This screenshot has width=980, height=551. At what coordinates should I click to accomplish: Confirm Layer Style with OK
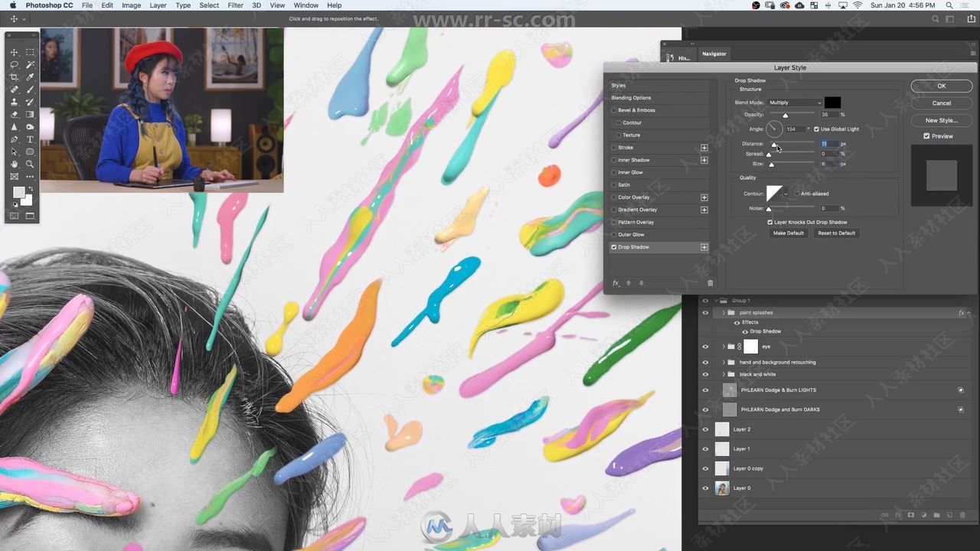click(942, 86)
